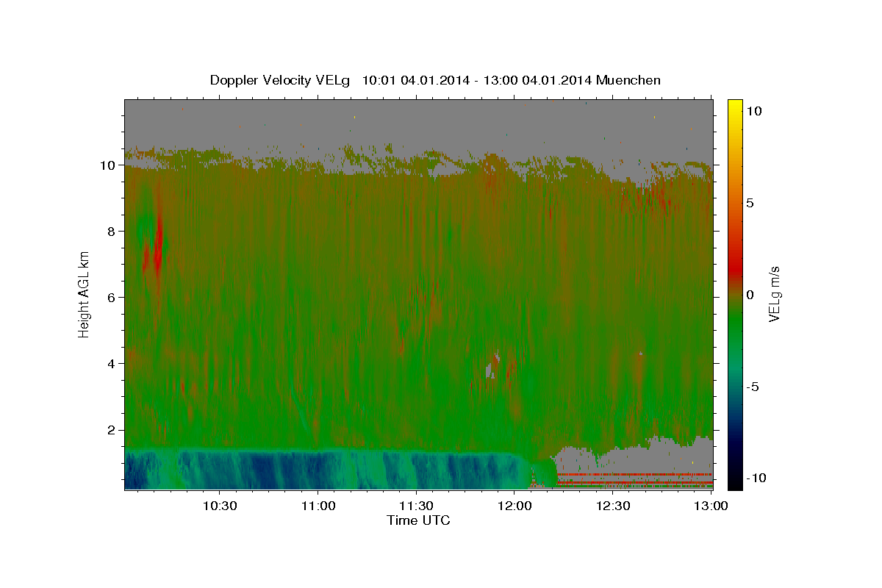This screenshot has height=588, width=882.
Task: Click the 10:30 time tick label
Action: (220, 506)
